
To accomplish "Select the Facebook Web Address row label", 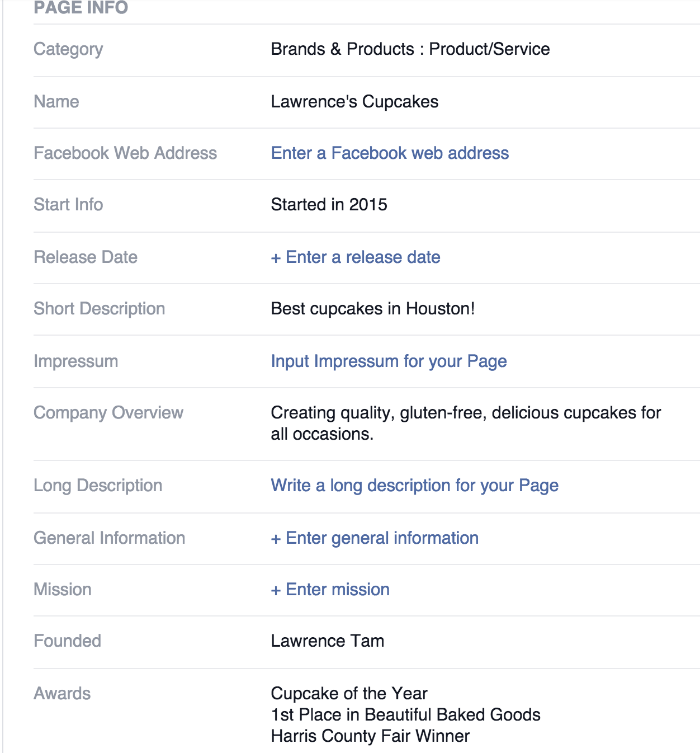I will (125, 153).
